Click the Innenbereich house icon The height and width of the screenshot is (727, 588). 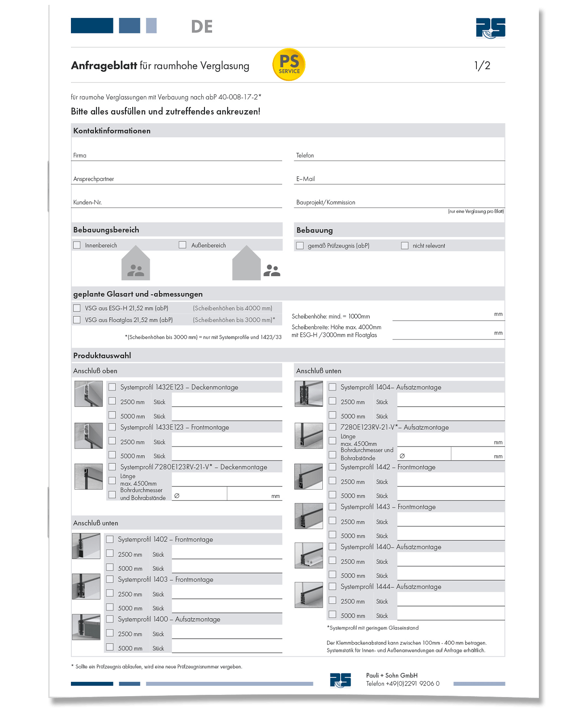(x=136, y=263)
